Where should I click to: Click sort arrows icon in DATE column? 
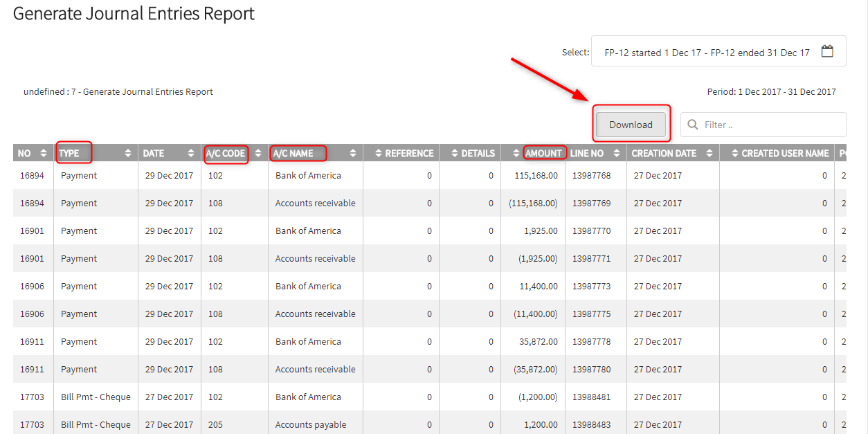(x=191, y=153)
